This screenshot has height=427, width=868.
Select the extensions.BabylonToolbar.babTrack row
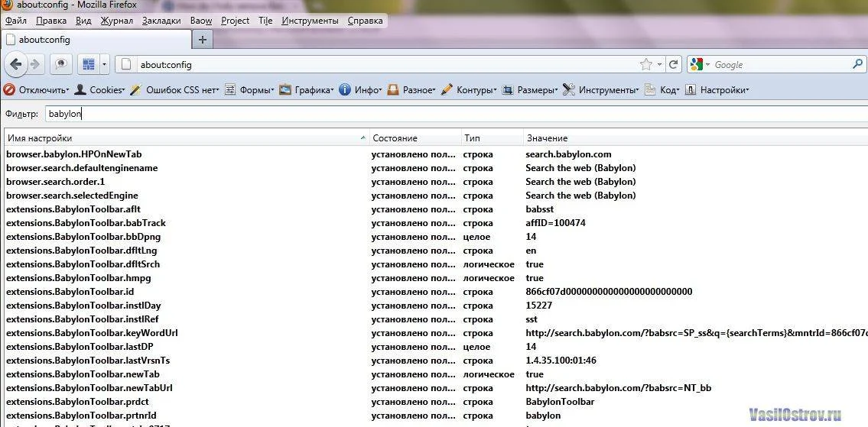[x=436, y=223]
